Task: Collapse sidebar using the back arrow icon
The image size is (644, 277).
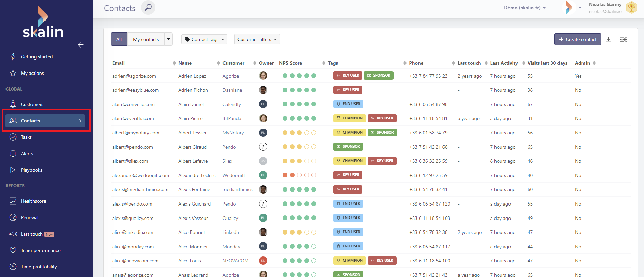Action: coord(81,44)
